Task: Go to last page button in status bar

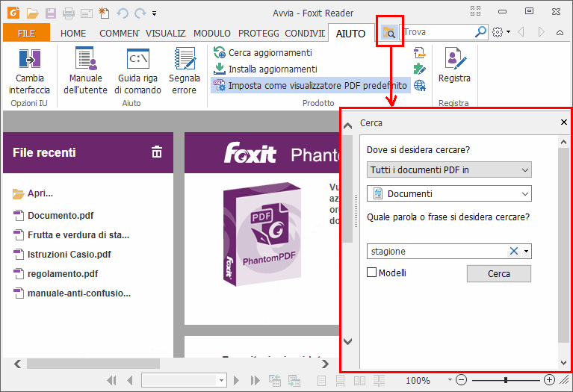Action: click(255, 381)
